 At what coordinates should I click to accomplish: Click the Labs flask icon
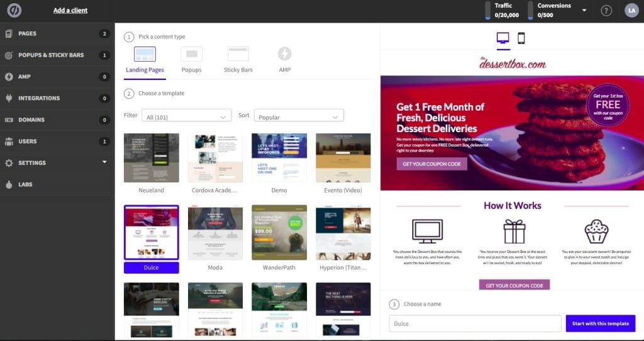pyautogui.click(x=9, y=184)
